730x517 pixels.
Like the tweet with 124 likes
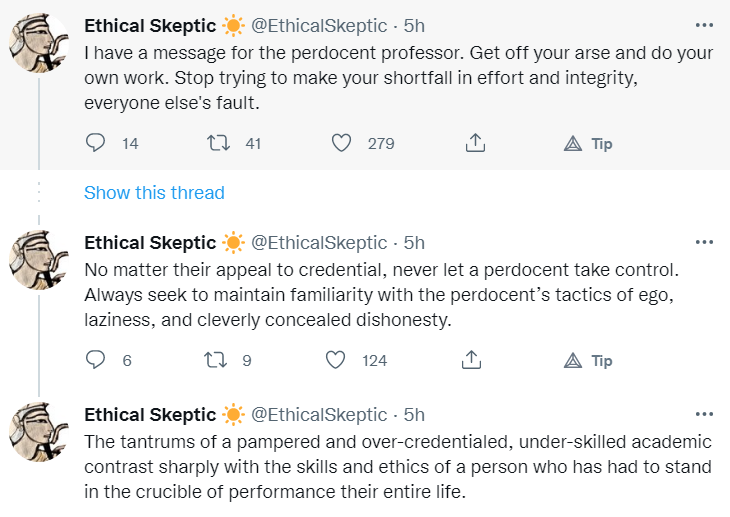336,361
